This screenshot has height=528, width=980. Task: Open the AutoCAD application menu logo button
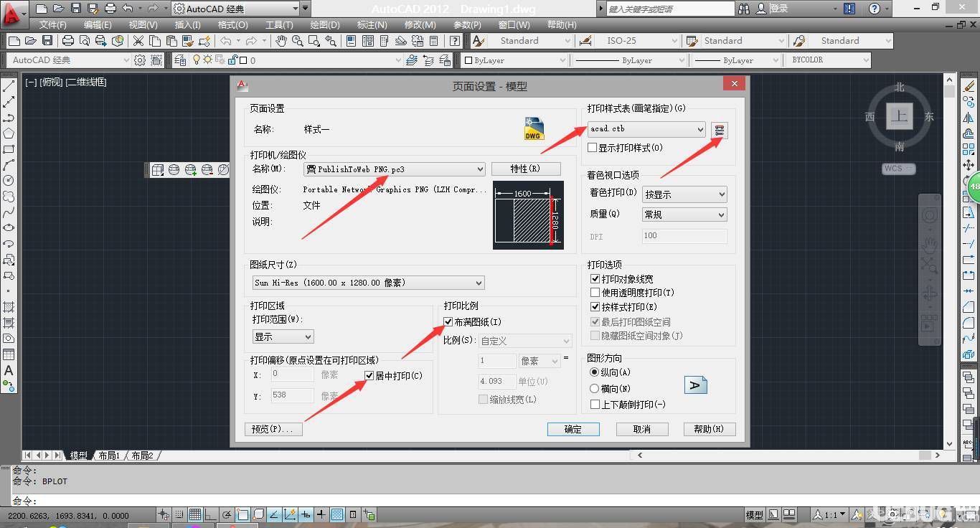(x=14, y=15)
